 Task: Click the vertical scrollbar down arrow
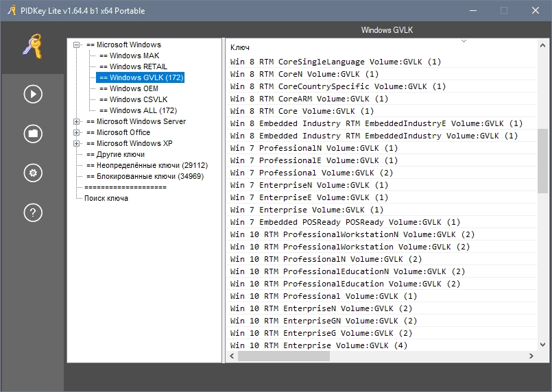tap(542, 345)
